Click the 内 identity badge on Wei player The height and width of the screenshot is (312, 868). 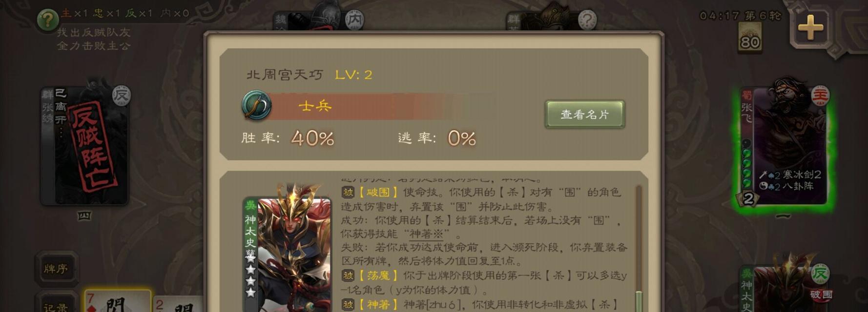point(354,20)
